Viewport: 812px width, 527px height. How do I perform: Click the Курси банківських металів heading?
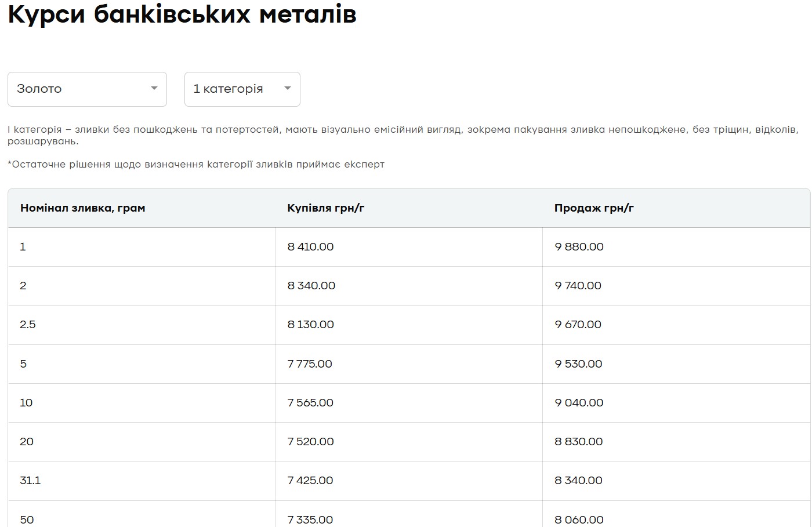point(182,14)
